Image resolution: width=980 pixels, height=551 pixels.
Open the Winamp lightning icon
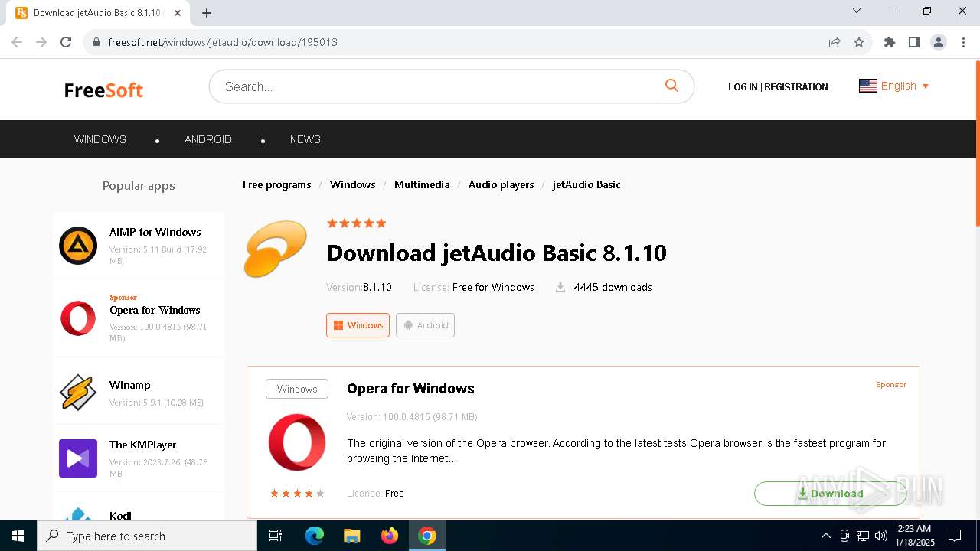[78, 393]
